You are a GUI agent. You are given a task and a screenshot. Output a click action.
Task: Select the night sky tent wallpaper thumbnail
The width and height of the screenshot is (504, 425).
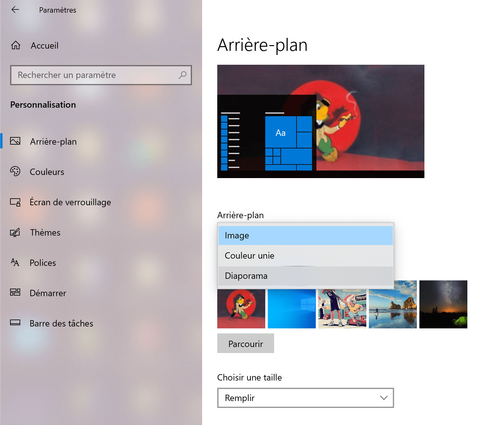point(443,304)
